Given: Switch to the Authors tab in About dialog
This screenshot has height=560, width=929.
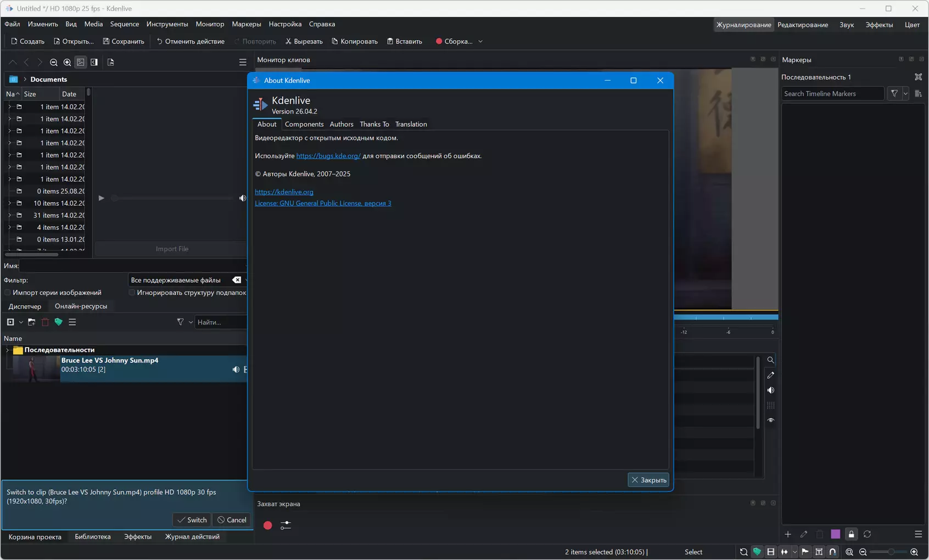Looking at the screenshot, I should pyautogui.click(x=342, y=124).
